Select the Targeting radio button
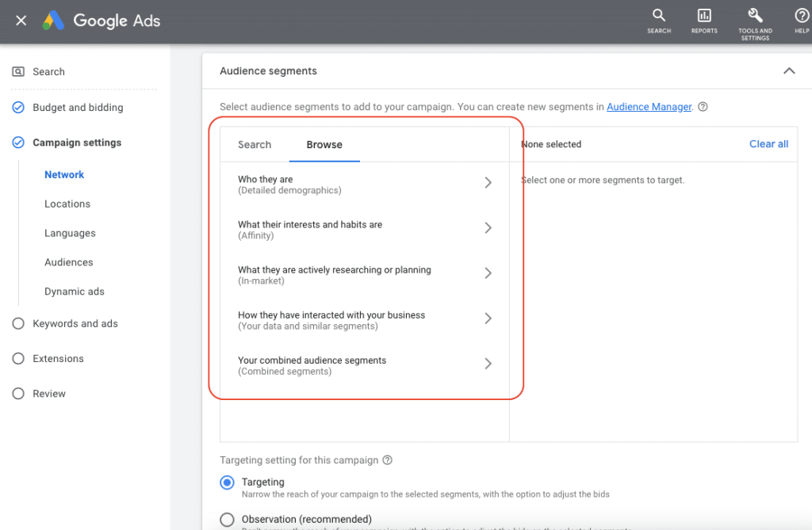The image size is (812, 530). click(228, 482)
